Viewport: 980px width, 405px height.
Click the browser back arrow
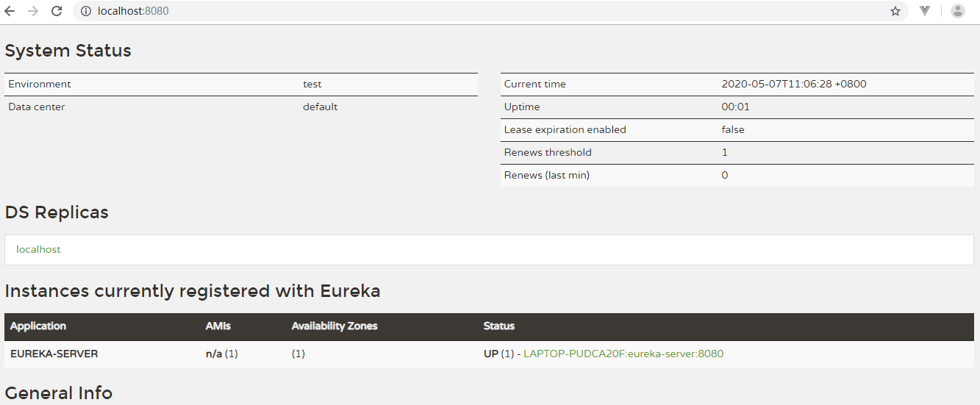tap(10, 11)
